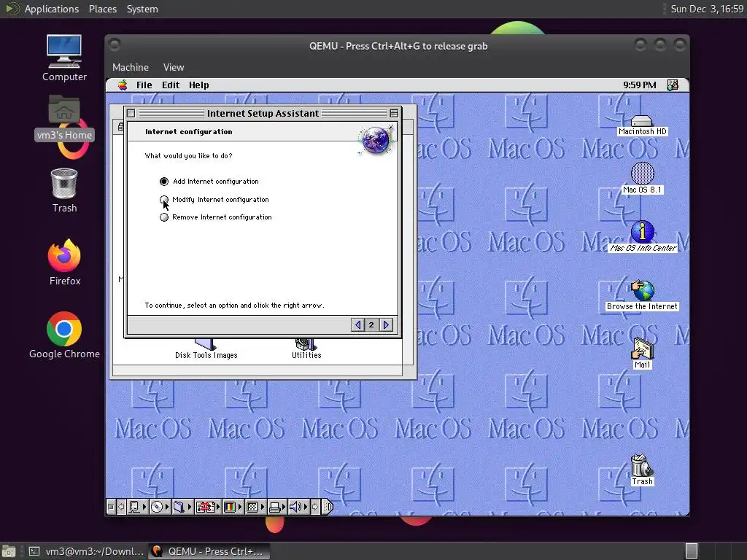
Task: Open the Mac OS File menu
Action: tap(144, 85)
